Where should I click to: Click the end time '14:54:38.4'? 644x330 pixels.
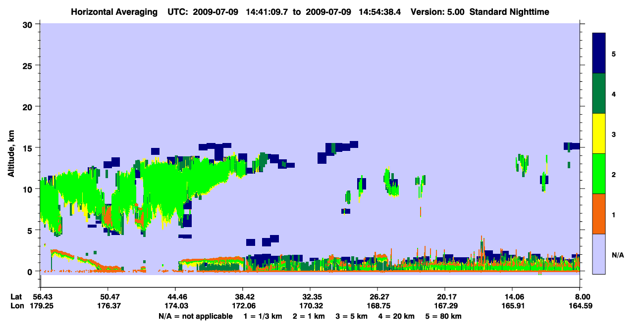click(379, 11)
